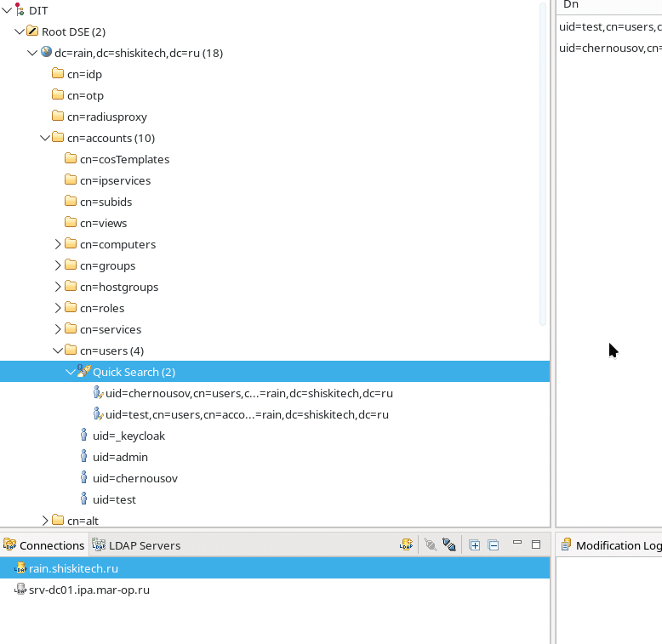Click the Dn column header
Image resolution: width=662 pixels, height=644 pixels.
[x=608, y=5]
